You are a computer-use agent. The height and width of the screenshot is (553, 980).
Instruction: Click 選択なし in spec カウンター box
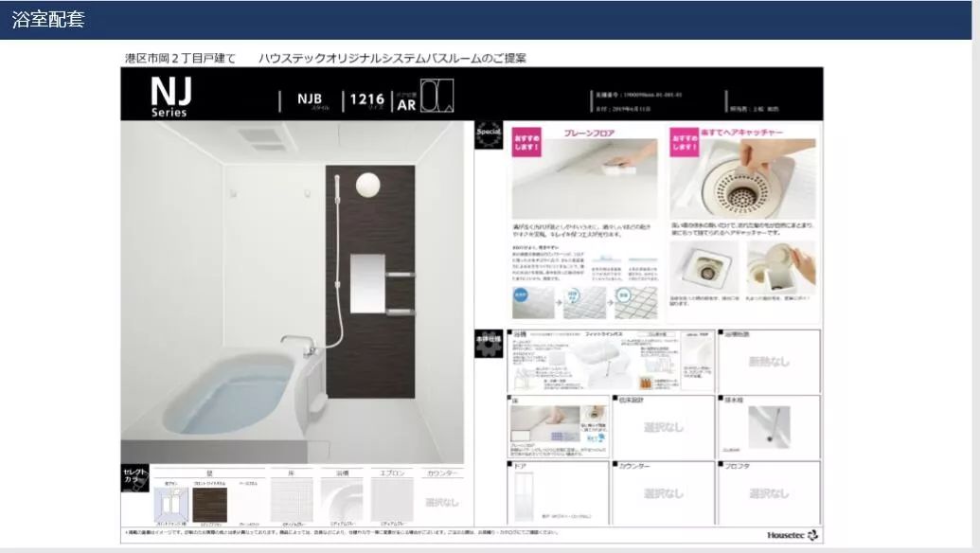(664, 493)
